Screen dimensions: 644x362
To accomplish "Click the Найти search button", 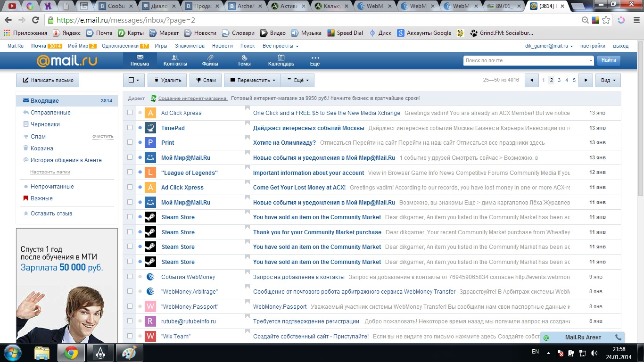I will coord(609,60).
